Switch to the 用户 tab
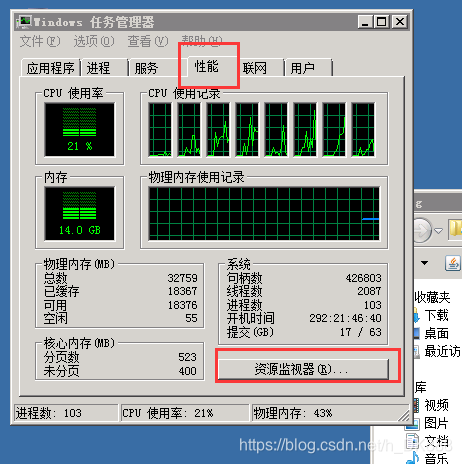The image size is (462, 464). (308, 68)
